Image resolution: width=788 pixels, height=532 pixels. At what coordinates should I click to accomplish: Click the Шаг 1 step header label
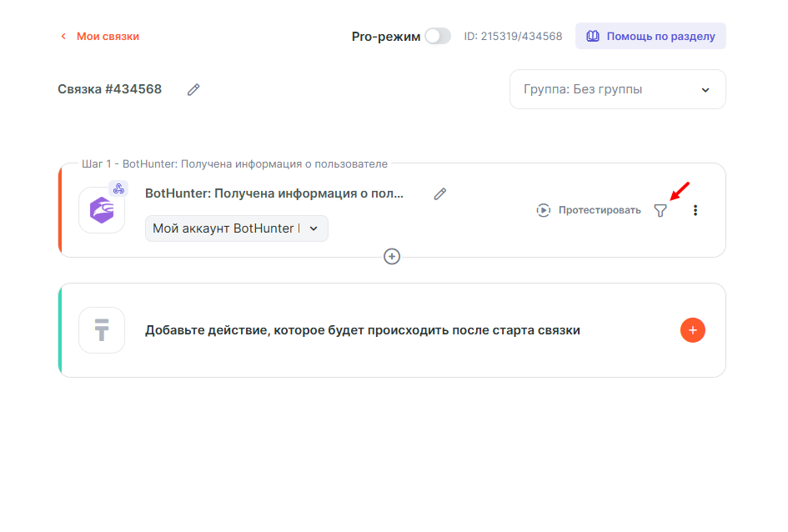(234, 164)
